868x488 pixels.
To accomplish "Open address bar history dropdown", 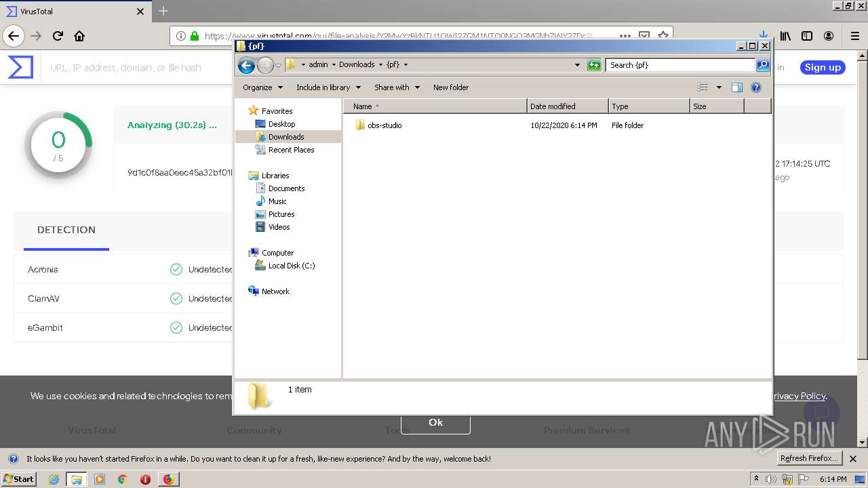I will [577, 65].
